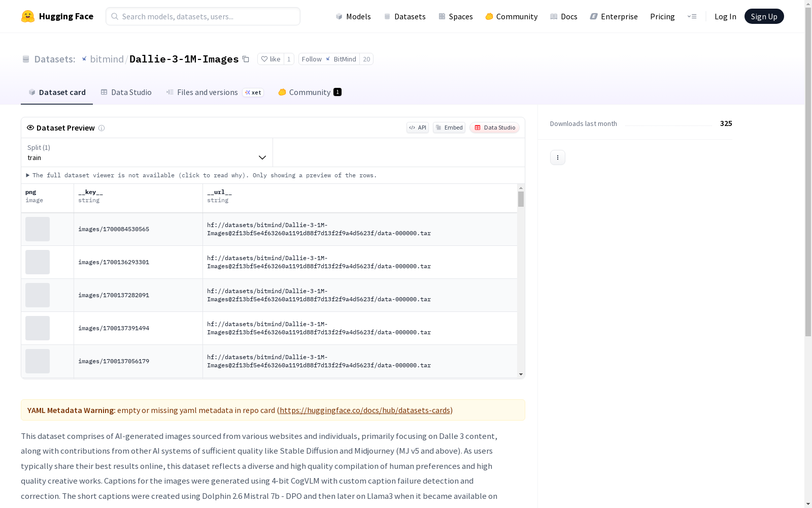This screenshot has width=812, height=508.
Task: Open the three-dot more options menu
Action: click(x=558, y=157)
